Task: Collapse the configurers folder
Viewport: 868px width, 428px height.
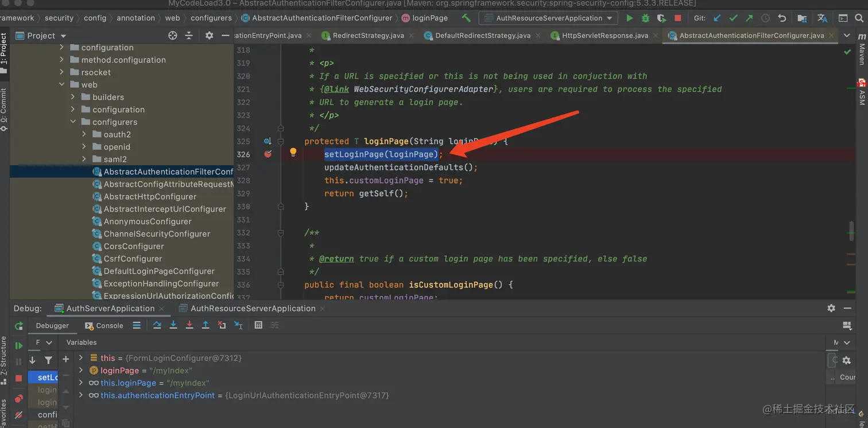Action: click(x=73, y=122)
